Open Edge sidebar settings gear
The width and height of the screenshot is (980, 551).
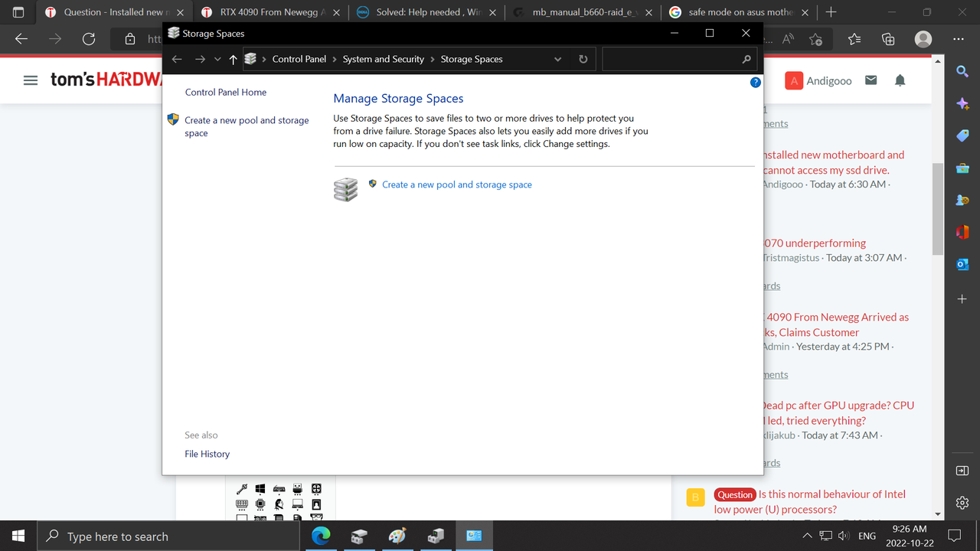pyautogui.click(x=962, y=503)
